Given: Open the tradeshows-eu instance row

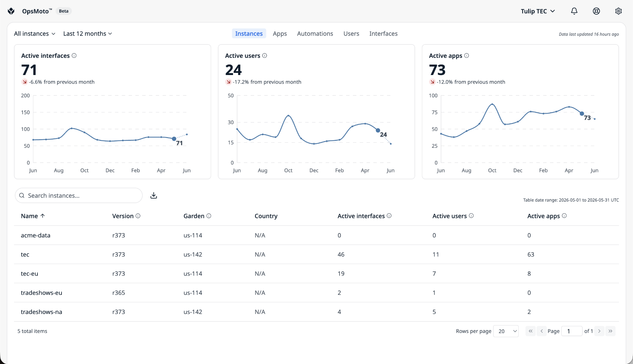Looking at the screenshot, I should pos(316,293).
